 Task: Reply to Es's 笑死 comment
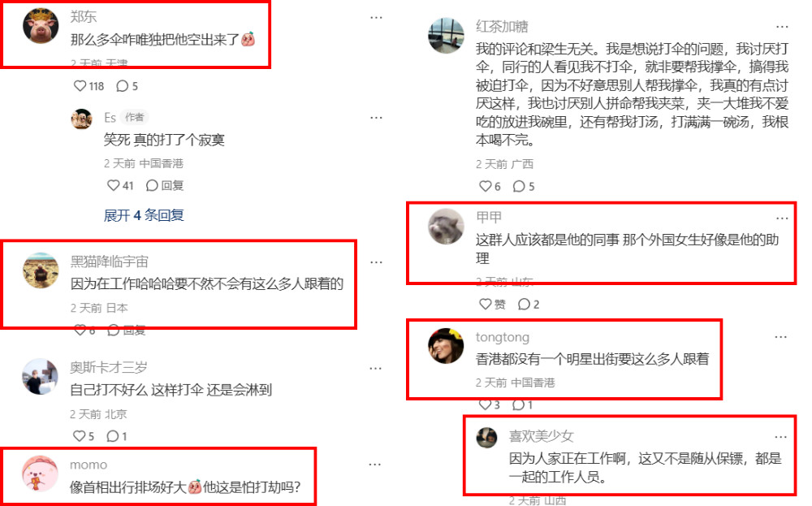click(165, 185)
